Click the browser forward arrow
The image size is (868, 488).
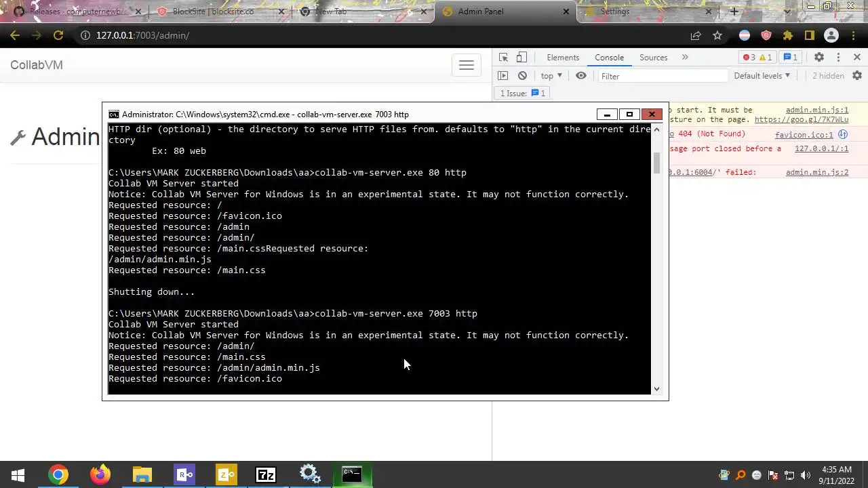pos(37,35)
